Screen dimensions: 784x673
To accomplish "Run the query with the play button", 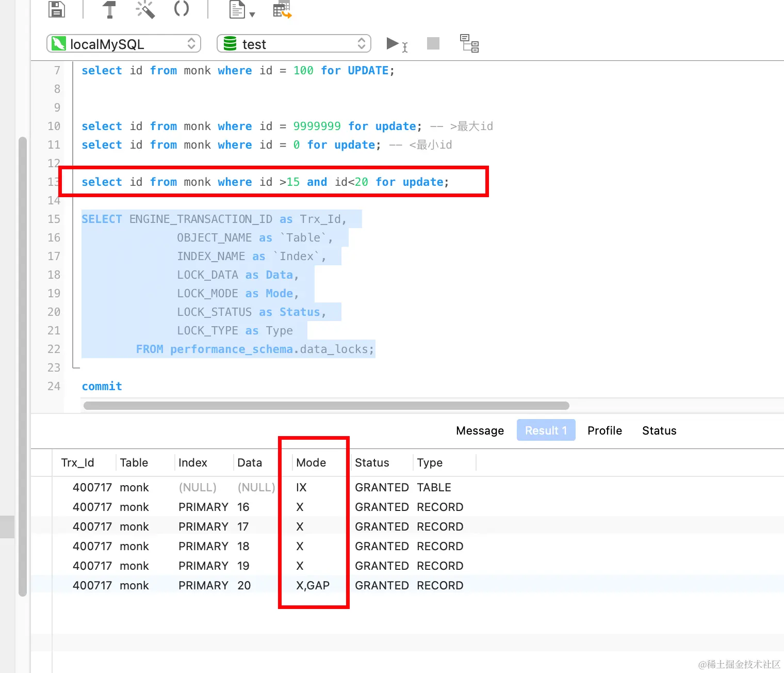I will point(393,44).
